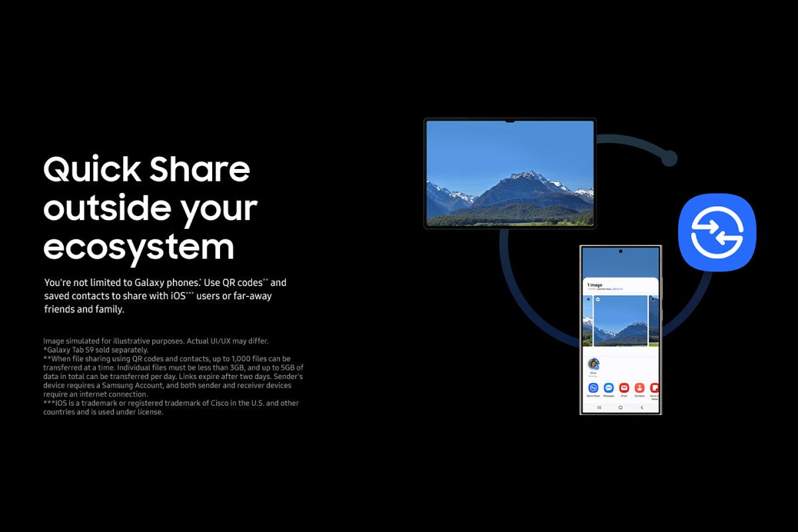
Task: Tap the Samsung Notes icon in share sheet
Action: [654, 387]
